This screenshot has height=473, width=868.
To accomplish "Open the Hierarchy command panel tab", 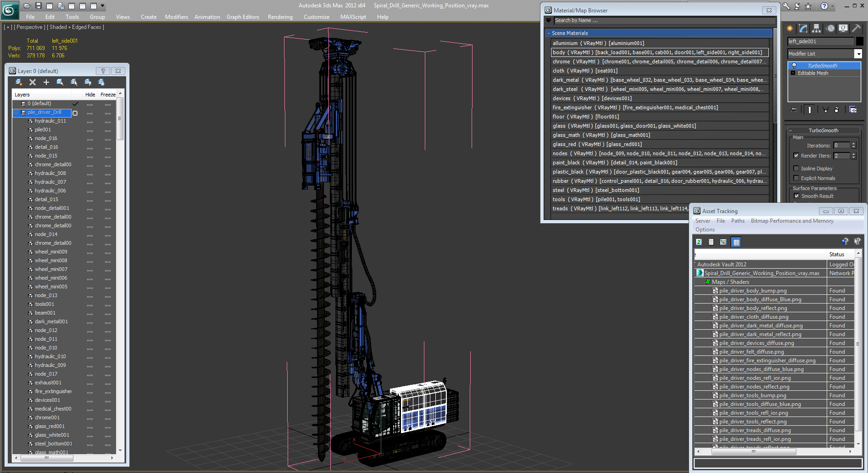I will pos(816,28).
